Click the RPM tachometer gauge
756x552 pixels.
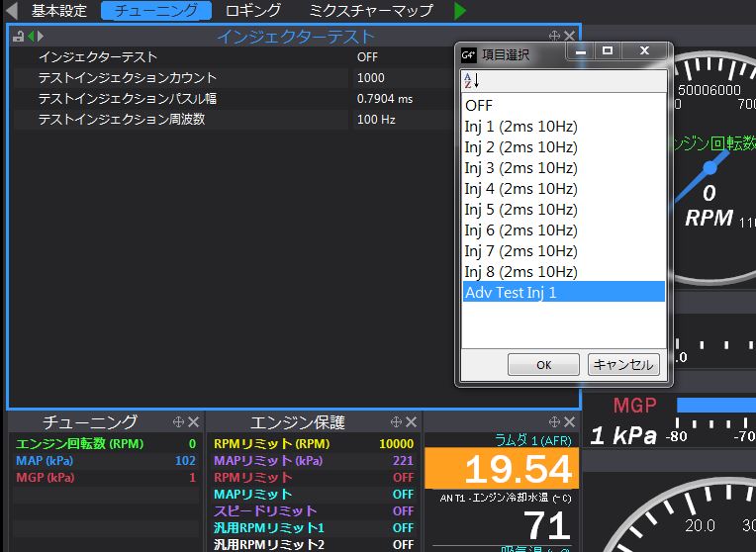pyautogui.click(x=713, y=166)
